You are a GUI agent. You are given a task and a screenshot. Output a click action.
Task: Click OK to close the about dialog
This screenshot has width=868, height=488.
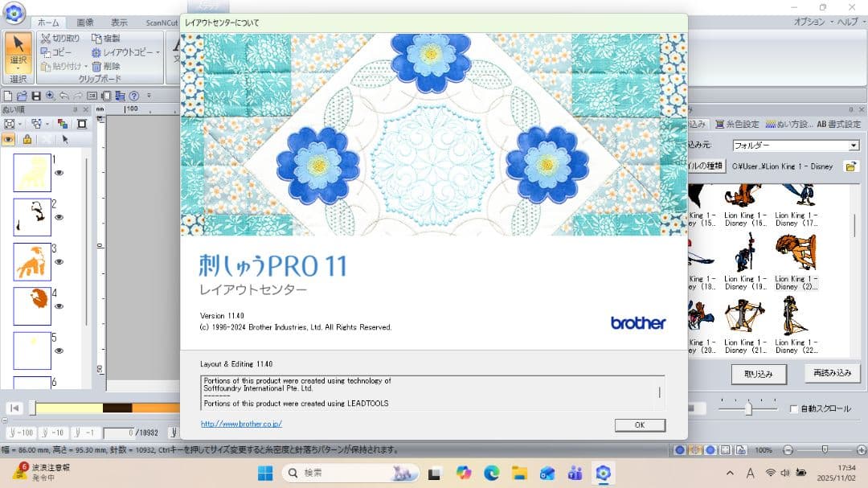coord(640,424)
